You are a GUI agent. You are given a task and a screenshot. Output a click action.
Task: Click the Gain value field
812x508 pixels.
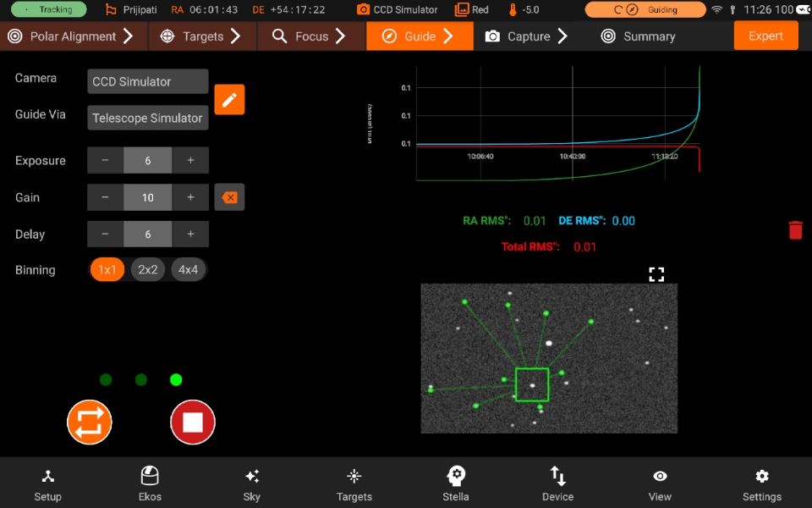pos(147,197)
